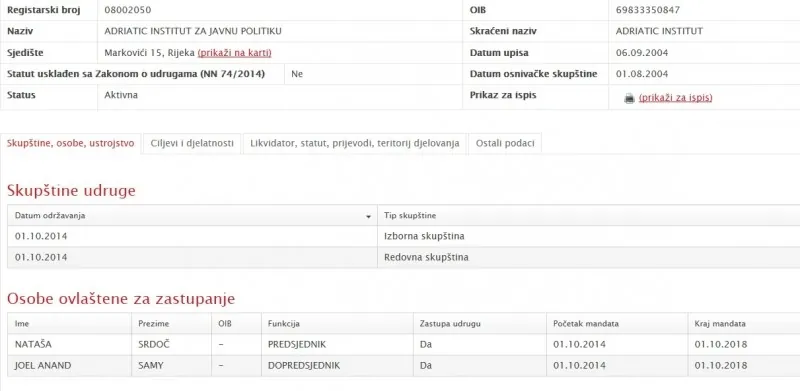Open 'Likvidator, statut, prijevodi, teritorij djelovanja' tab
The height and width of the screenshot is (391, 800).
[355, 143]
